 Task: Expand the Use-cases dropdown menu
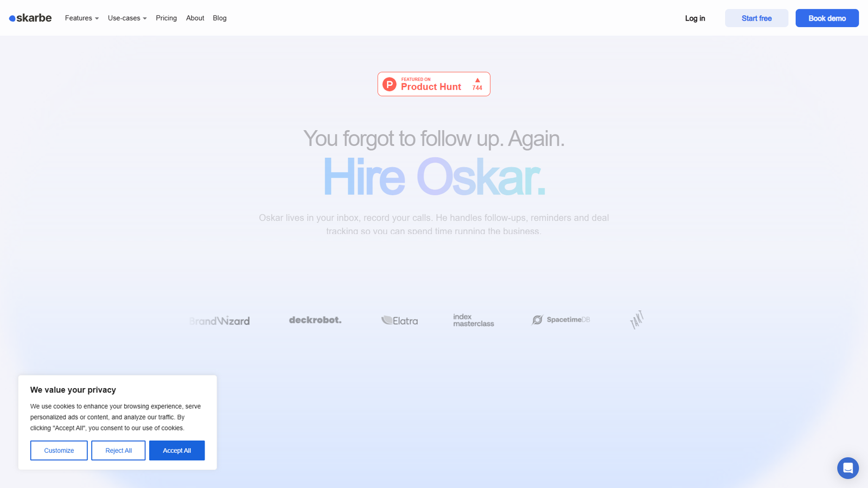(x=127, y=18)
